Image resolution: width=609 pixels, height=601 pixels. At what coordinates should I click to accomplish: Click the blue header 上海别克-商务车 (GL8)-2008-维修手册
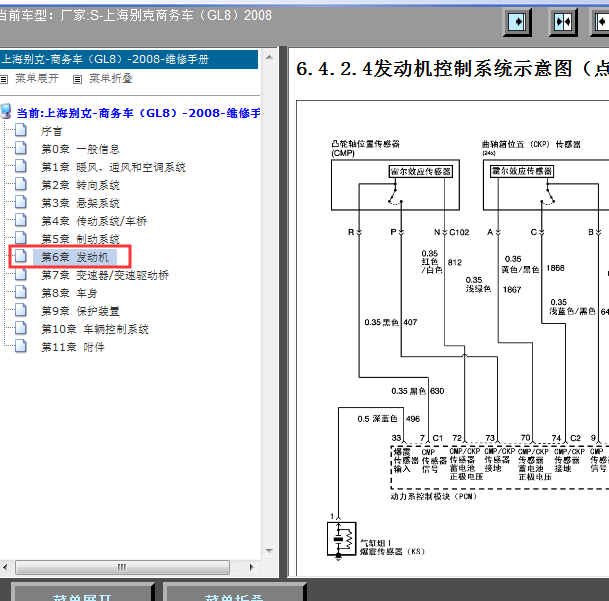point(129,59)
